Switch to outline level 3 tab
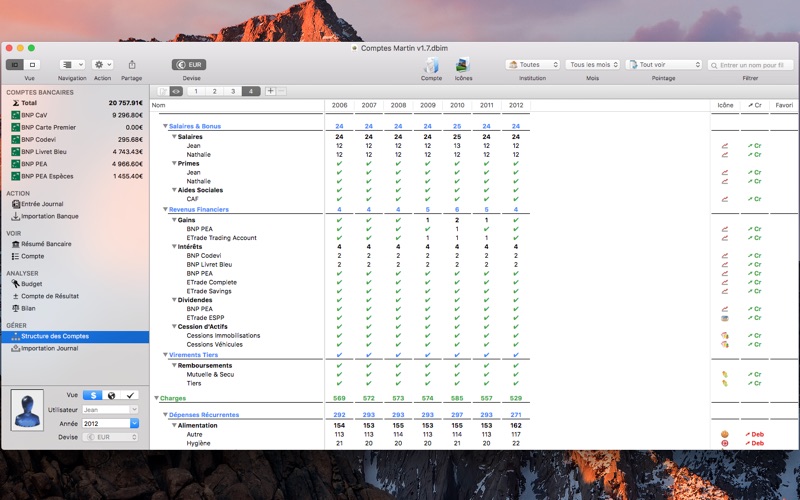Viewport: 800px width, 500px height. coord(233,91)
